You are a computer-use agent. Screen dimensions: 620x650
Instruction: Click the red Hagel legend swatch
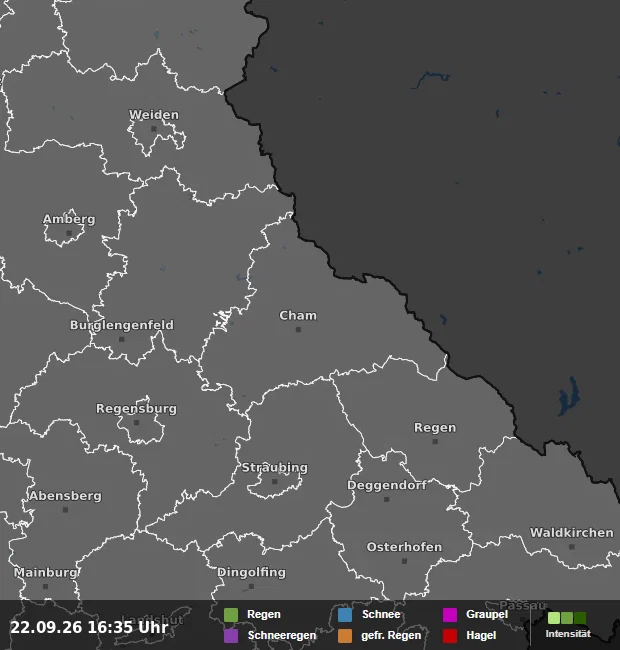click(x=450, y=636)
